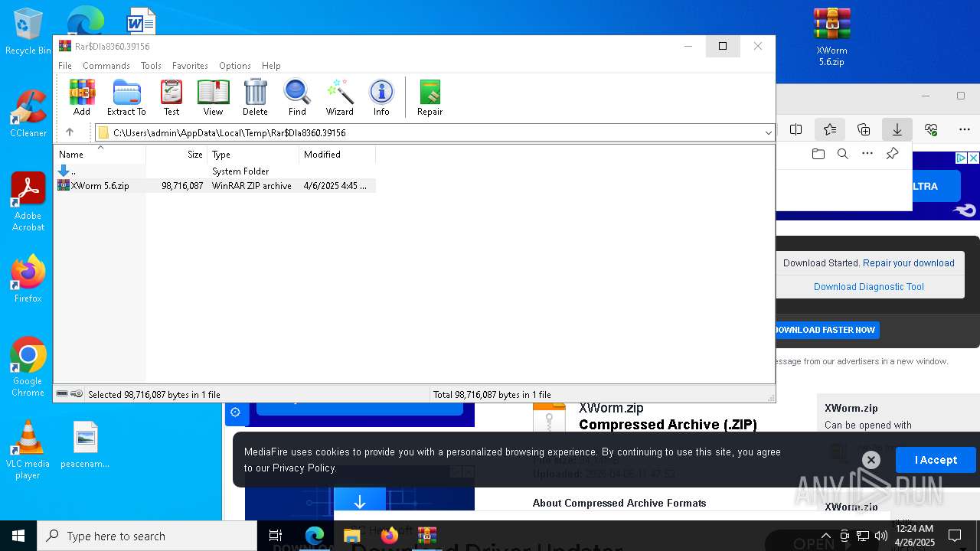Click the Repair archive icon
Screen dimensions: 980x551
pyautogui.click(x=430, y=97)
